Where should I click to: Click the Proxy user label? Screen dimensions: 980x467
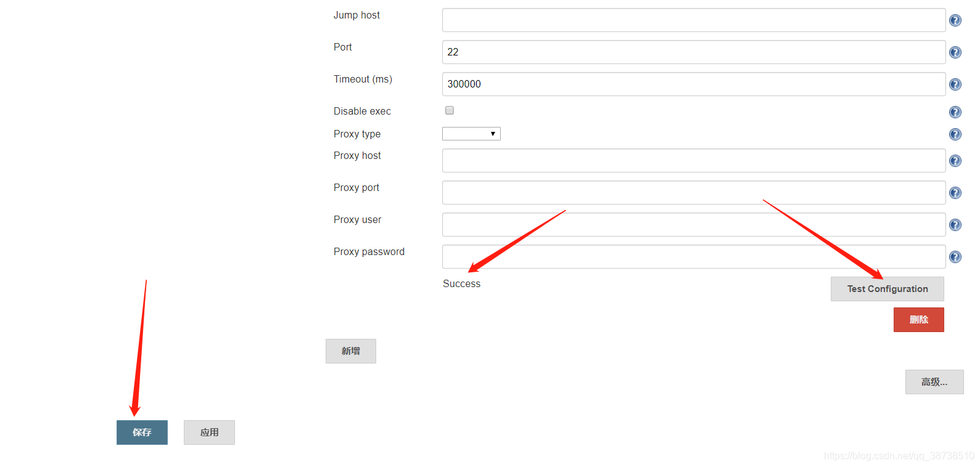357,220
